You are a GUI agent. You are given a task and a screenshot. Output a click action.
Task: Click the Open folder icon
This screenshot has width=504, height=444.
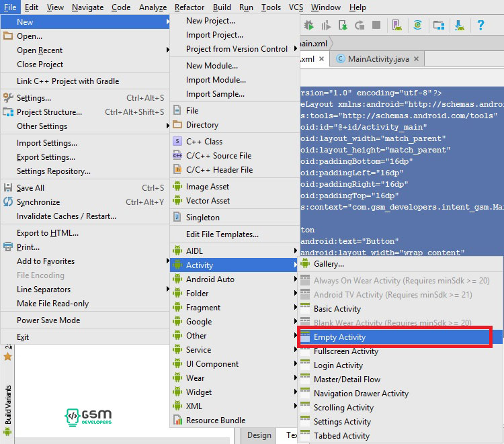click(8, 36)
